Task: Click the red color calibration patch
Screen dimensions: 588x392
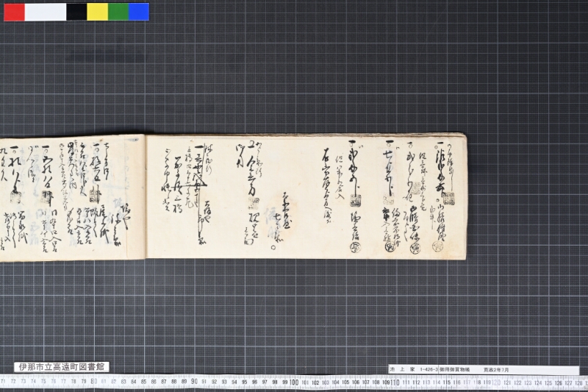Action: tap(14, 12)
